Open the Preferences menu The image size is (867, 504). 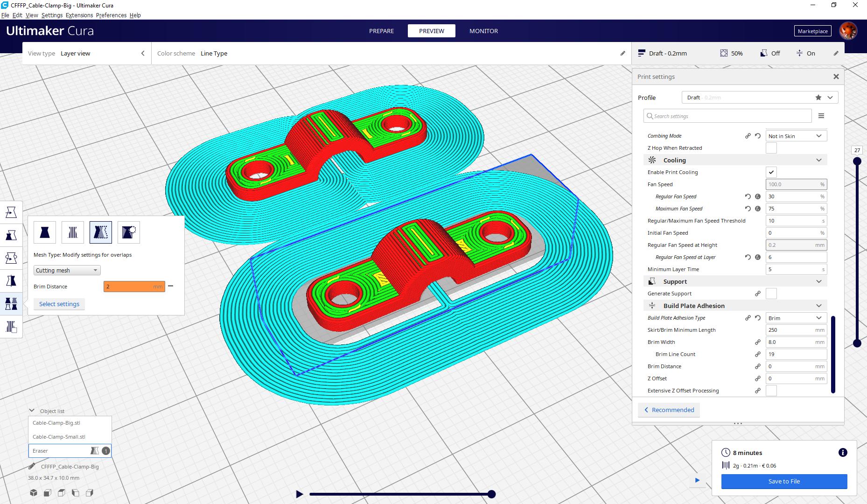(111, 15)
